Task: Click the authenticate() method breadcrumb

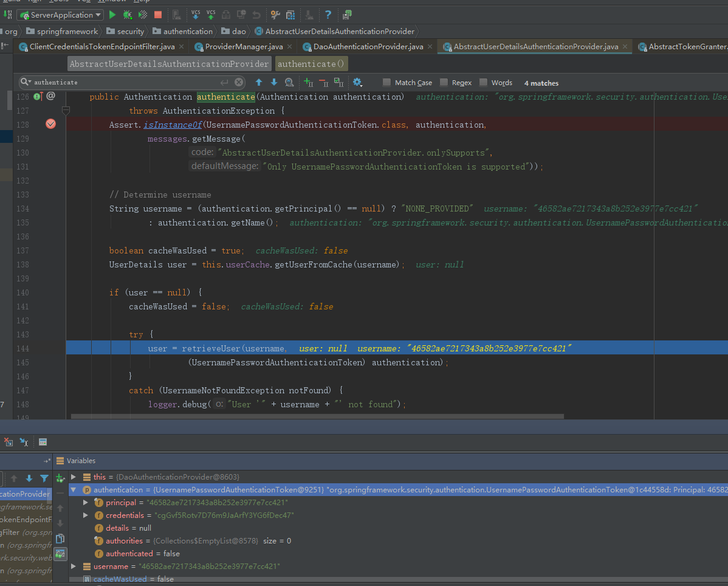Action: (311, 64)
